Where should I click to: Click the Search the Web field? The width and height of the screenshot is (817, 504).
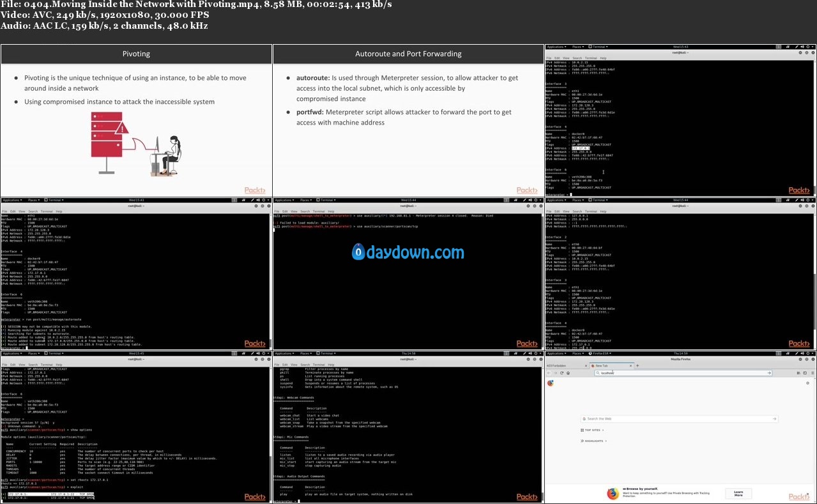point(678,419)
